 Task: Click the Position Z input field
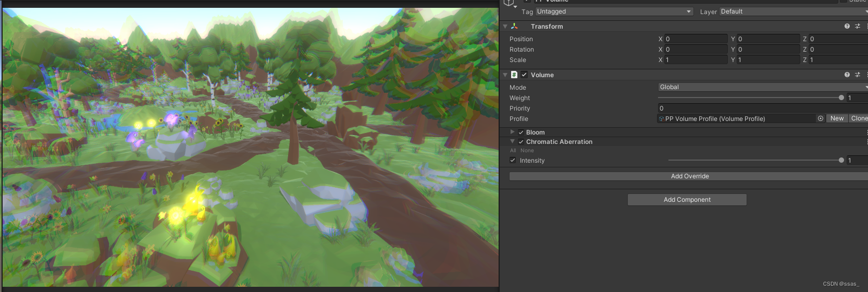click(x=838, y=39)
